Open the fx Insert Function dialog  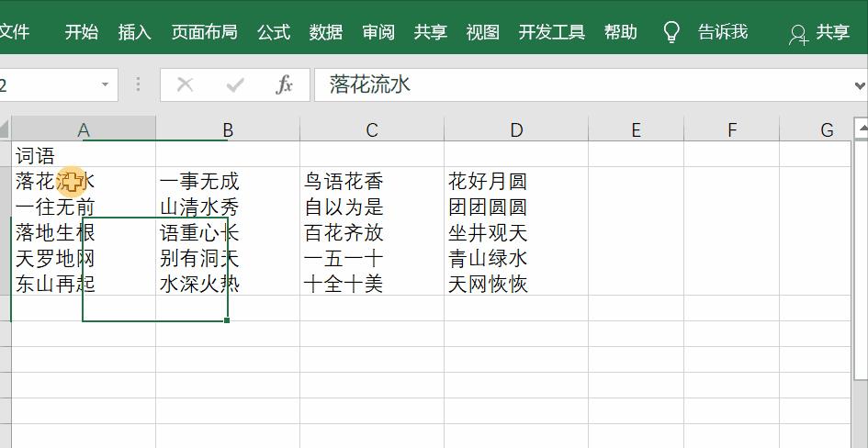coord(285,85)
